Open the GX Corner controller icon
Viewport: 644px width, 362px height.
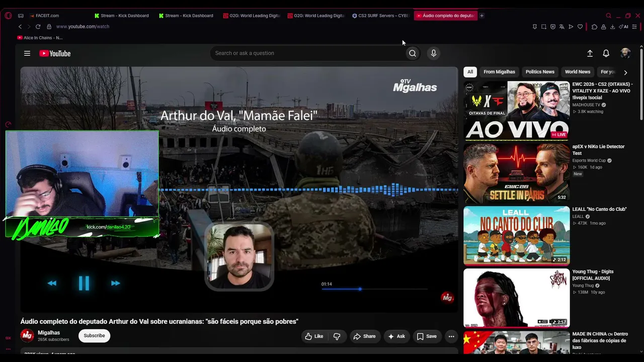tap(21, 16)
